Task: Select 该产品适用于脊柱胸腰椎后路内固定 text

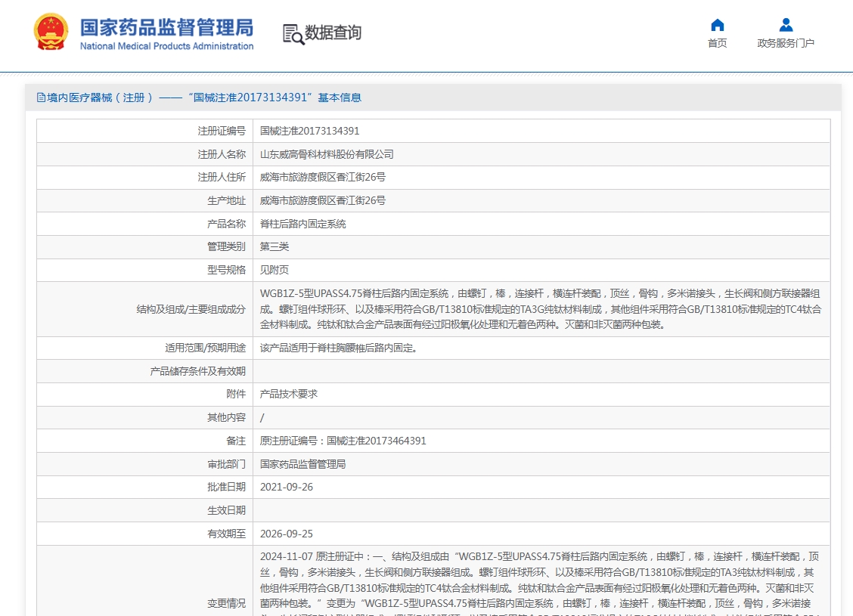Action: point(338,348)
